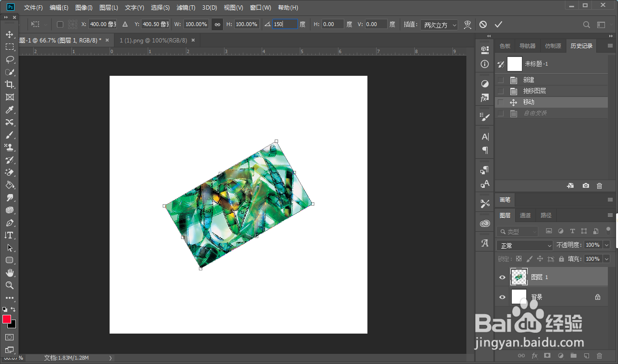This screenshot has height=364, width=618.
Task: Select the Rounded Rectangle shape tool
Action: (x=9, y=261)
